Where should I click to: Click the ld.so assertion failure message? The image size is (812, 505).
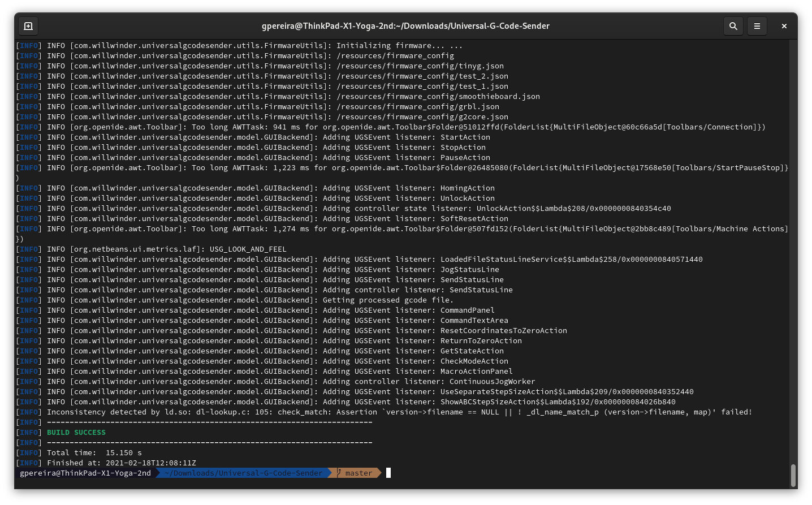pos(396,412)
